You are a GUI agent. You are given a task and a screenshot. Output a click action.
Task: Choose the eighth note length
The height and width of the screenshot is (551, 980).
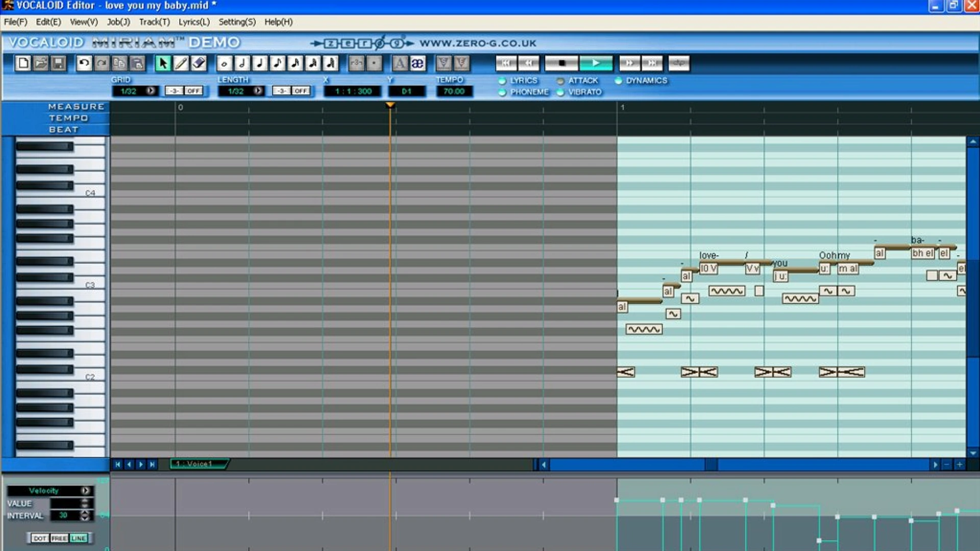[278, 63]
